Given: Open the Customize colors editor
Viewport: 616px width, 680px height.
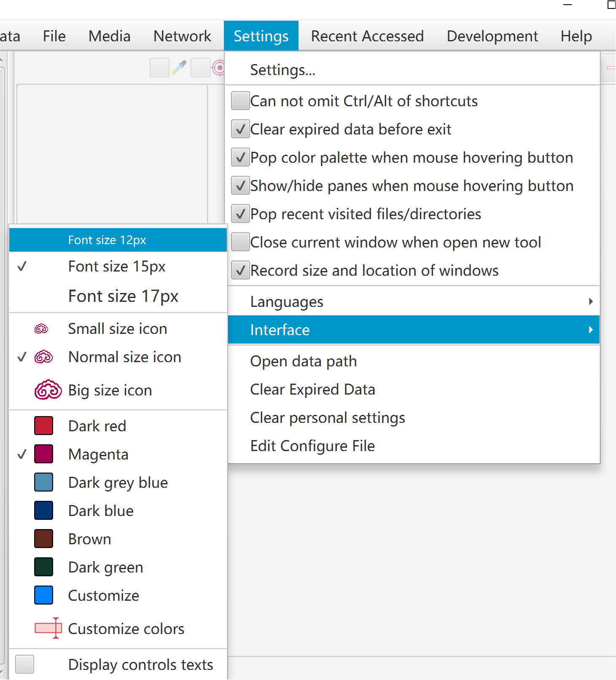Looking at the screenshot, I should (126, 629).
